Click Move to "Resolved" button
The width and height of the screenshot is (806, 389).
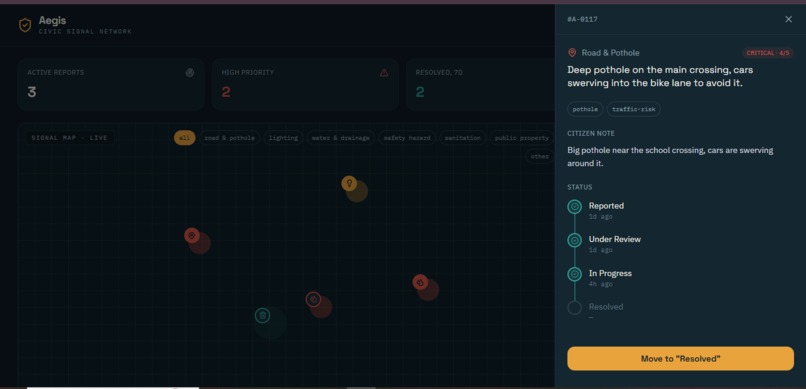tap(680, 358)
